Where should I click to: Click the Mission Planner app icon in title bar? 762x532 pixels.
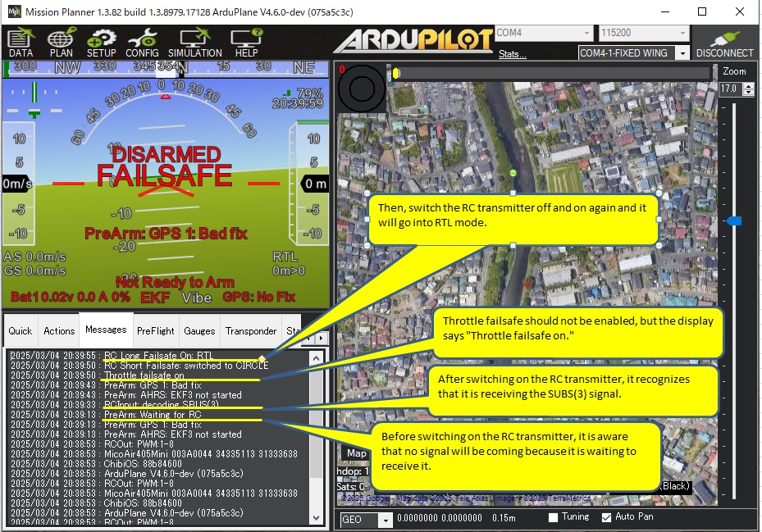(14, 11)
